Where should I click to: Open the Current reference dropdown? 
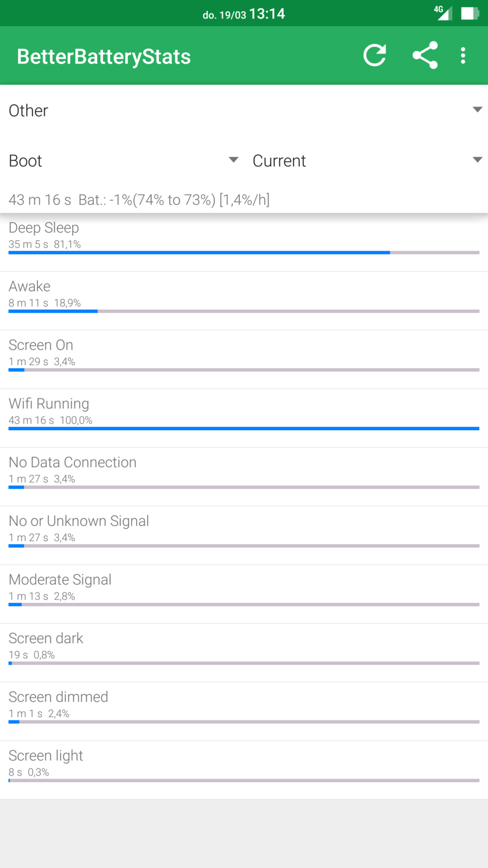tap(367, 161)
